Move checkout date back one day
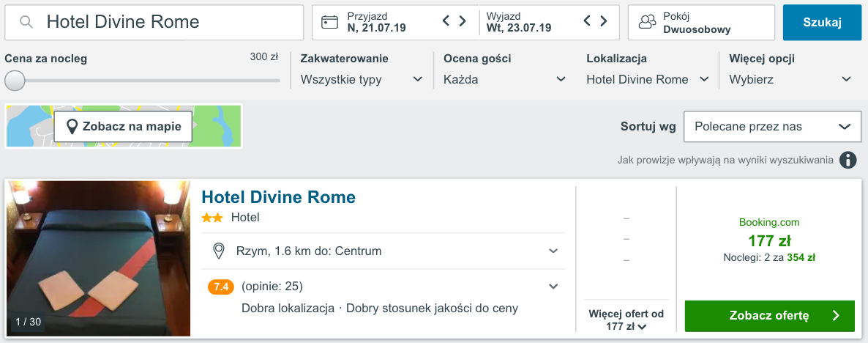Viewport: 868px width, 343px height. click(x=588, y=21)
